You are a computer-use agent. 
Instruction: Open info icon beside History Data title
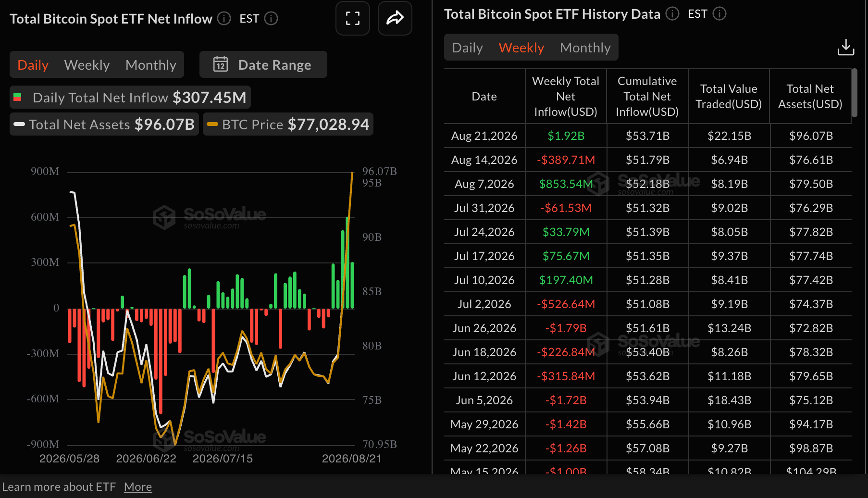672,13
